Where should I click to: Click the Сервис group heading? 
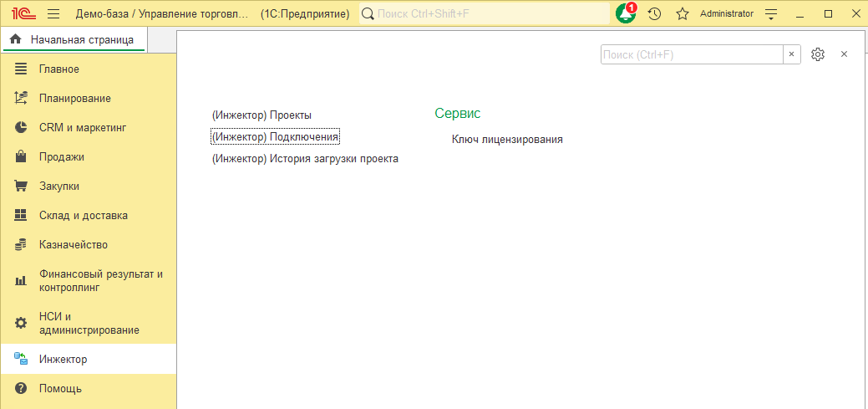point(458,114)
